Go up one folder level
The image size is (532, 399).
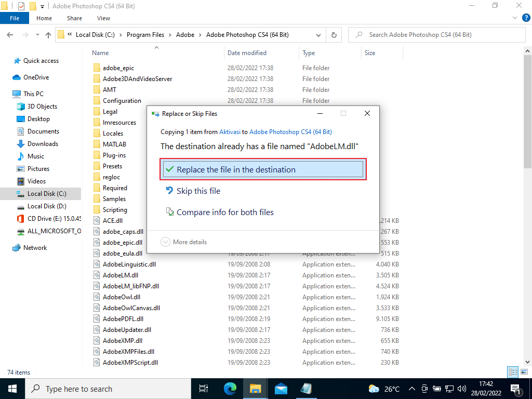(x=48, y=35)
